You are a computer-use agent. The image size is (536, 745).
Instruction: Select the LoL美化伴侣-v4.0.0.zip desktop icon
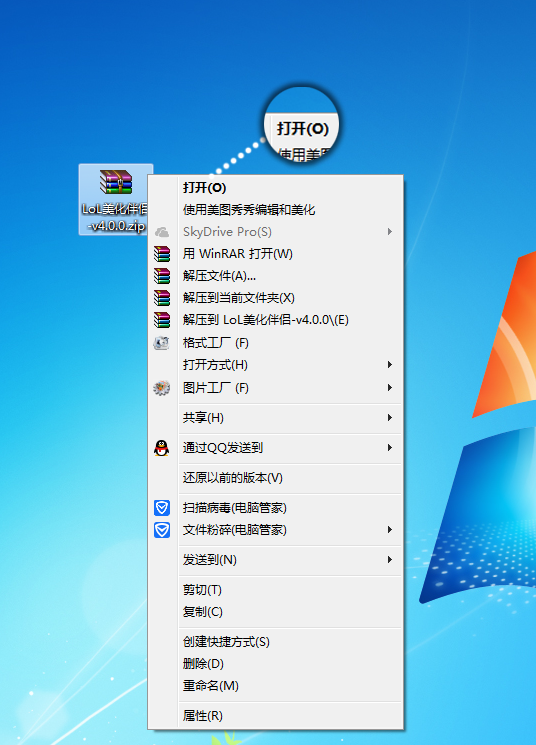(115, 200)
